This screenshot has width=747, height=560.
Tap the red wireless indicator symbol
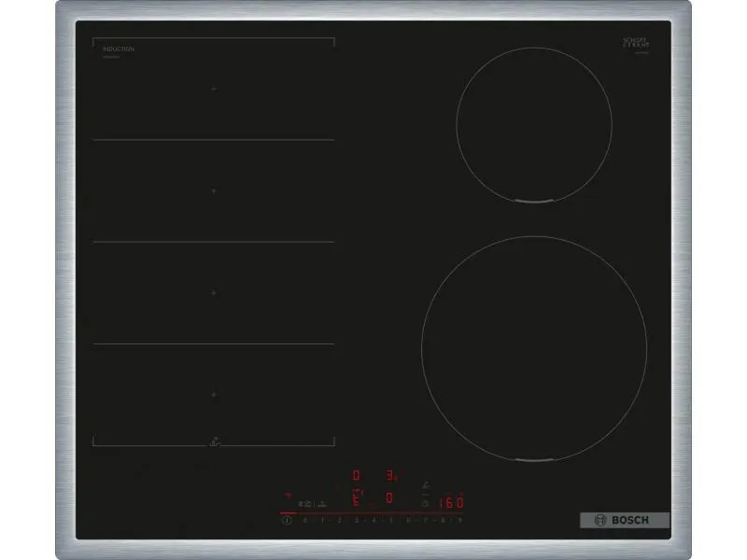(x=289, y=496)
